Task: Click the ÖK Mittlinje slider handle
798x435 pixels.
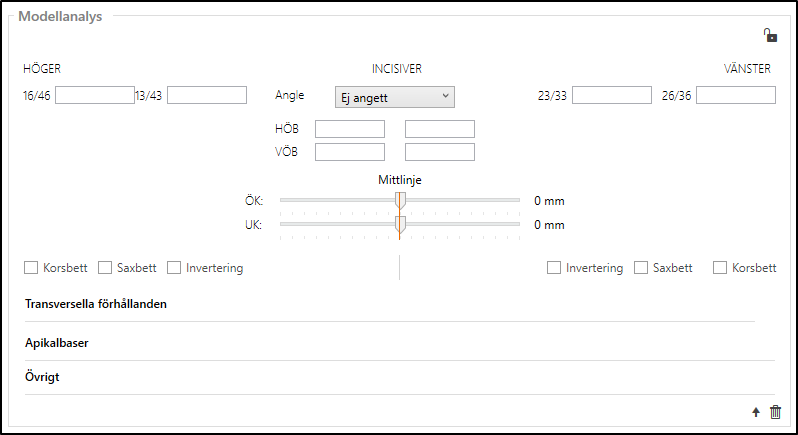Action: tap(400, 200)
